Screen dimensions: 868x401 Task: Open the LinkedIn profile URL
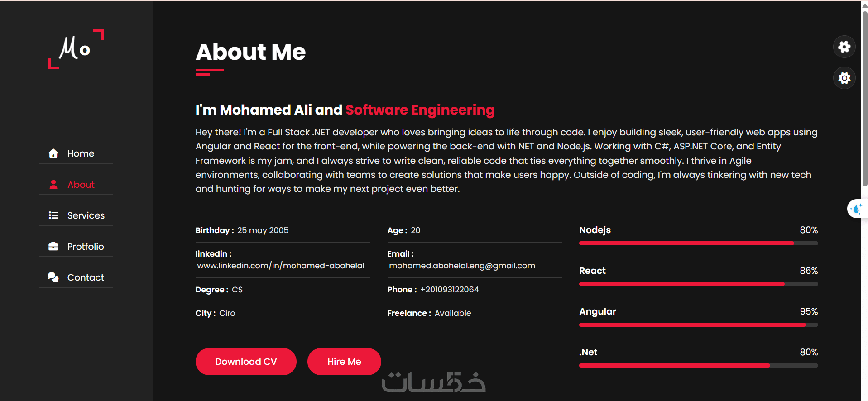(281, 266)
